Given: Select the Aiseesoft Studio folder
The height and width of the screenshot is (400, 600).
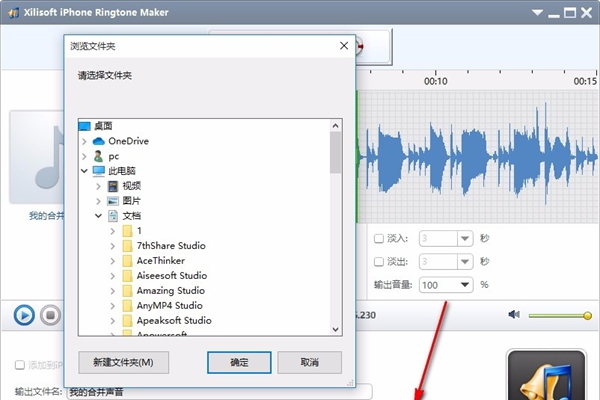Looking at the screenshot, I should (x=172, y=276).
